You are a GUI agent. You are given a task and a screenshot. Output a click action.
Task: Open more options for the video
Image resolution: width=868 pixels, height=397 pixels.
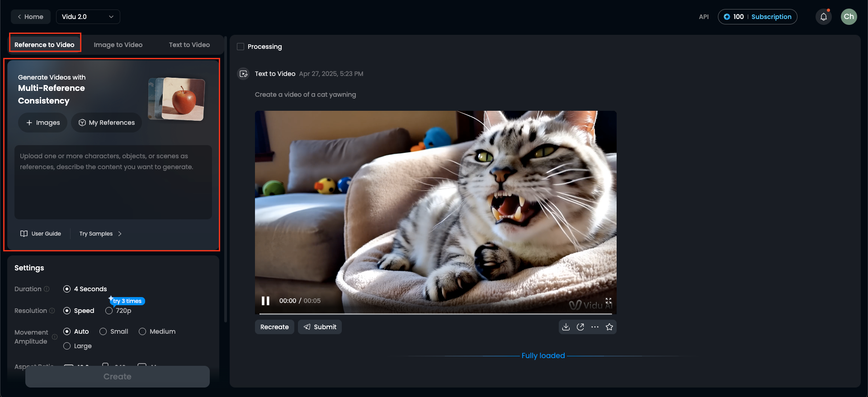[595, 327]
